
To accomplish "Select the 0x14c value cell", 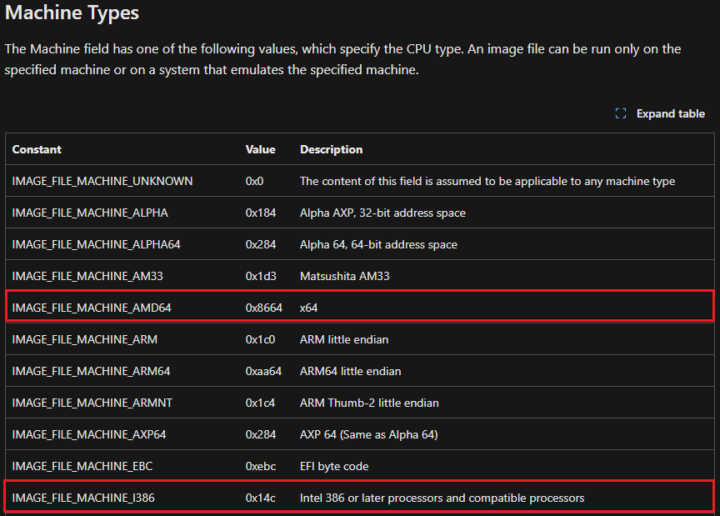I will point(261,498).
